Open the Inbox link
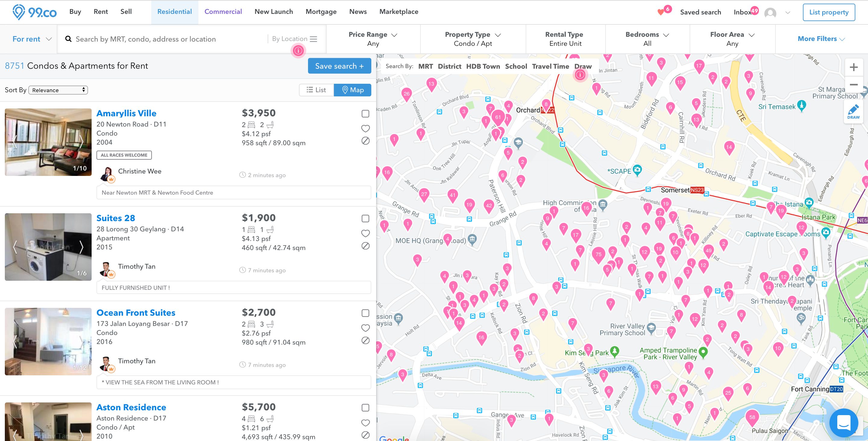 [742, 12]
